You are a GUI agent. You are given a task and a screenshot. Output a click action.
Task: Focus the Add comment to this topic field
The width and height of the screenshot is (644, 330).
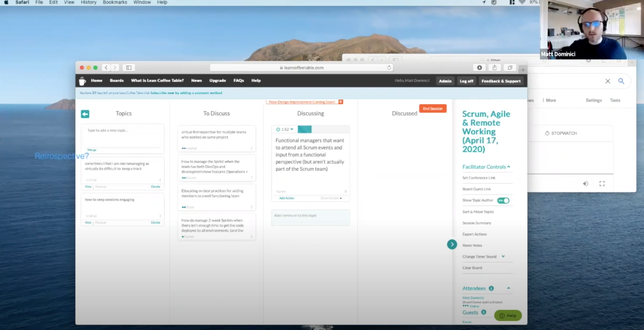(x=310, y=218)
